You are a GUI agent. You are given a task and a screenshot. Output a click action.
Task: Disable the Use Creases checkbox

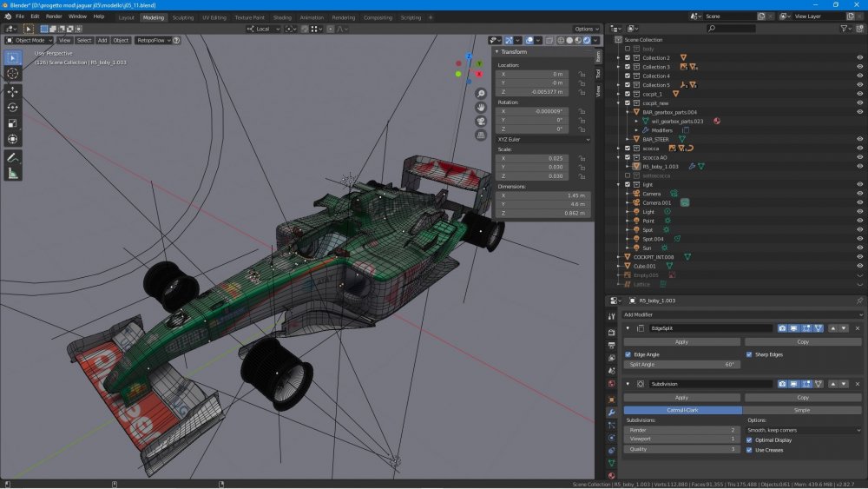(x=749, y=450)
